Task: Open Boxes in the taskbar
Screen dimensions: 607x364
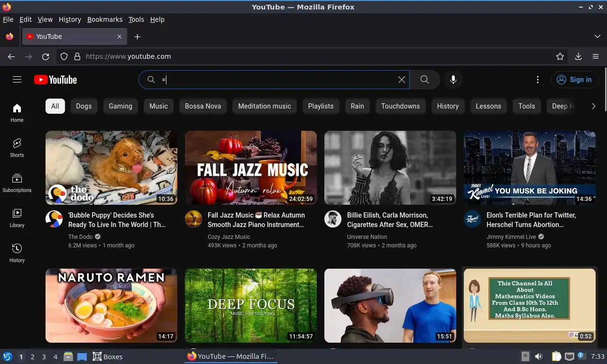Action: [x=108, y=356]
